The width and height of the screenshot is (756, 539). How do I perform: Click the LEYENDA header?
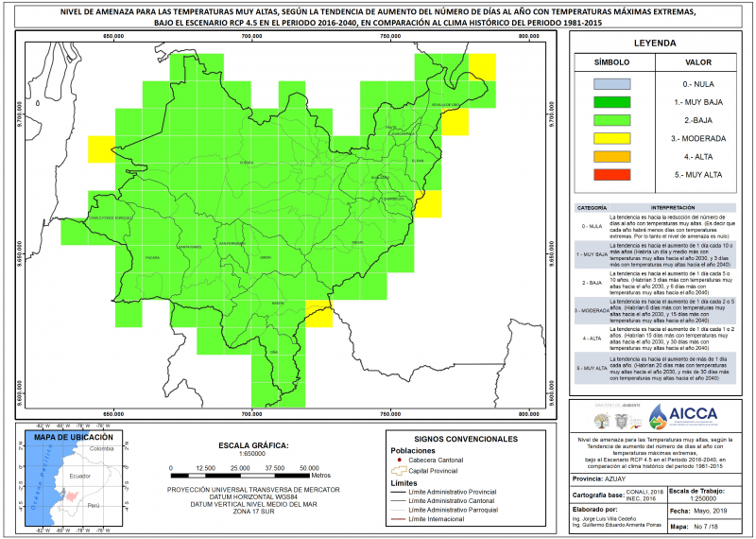click(655, 43)
